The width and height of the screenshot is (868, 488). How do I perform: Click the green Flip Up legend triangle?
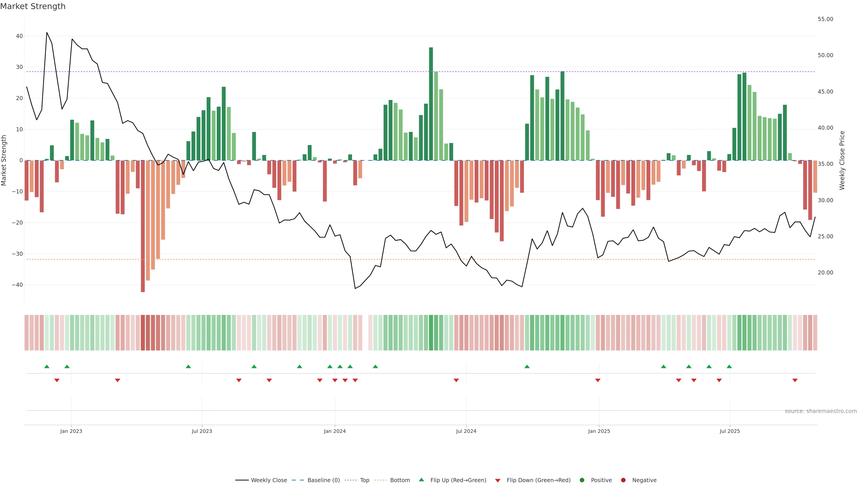(421, 480)
